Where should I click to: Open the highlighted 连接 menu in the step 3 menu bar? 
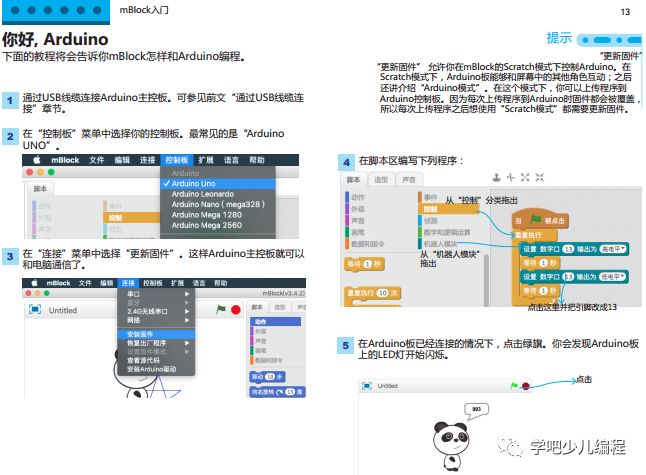pos(128,283)
